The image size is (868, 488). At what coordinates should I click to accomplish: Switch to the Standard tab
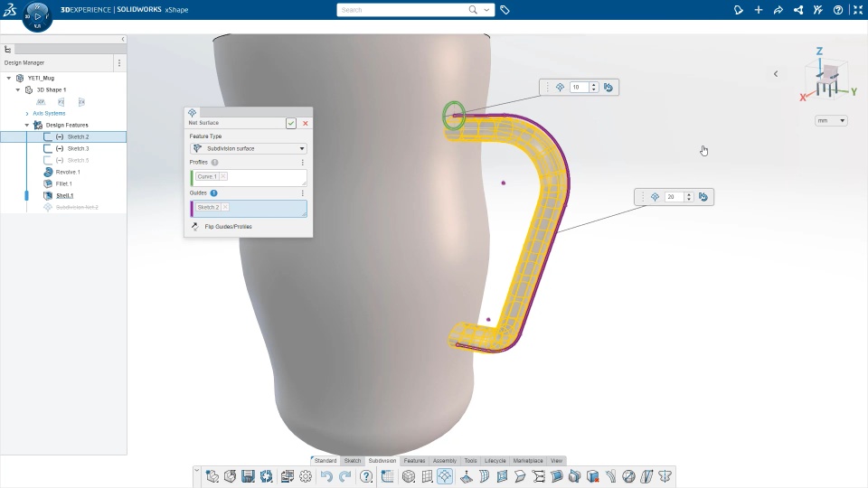(325, 460)
